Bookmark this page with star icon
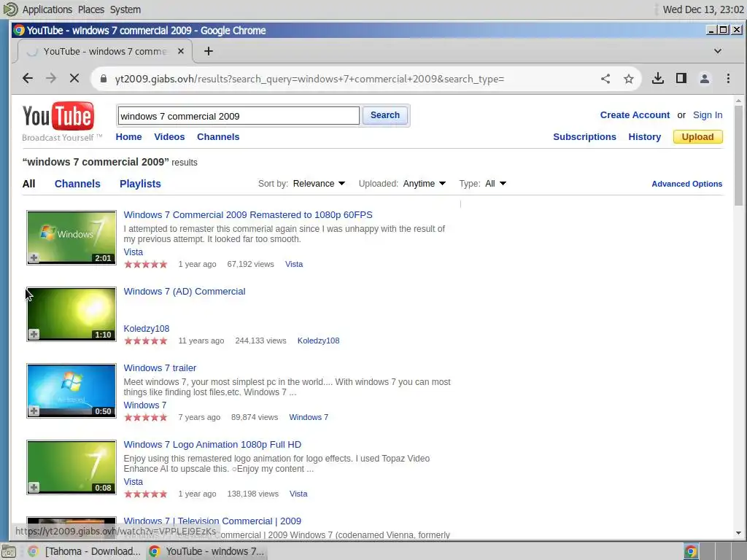Image resolution: width=747 pixels, height=560 pixels. tap(629, 79)
